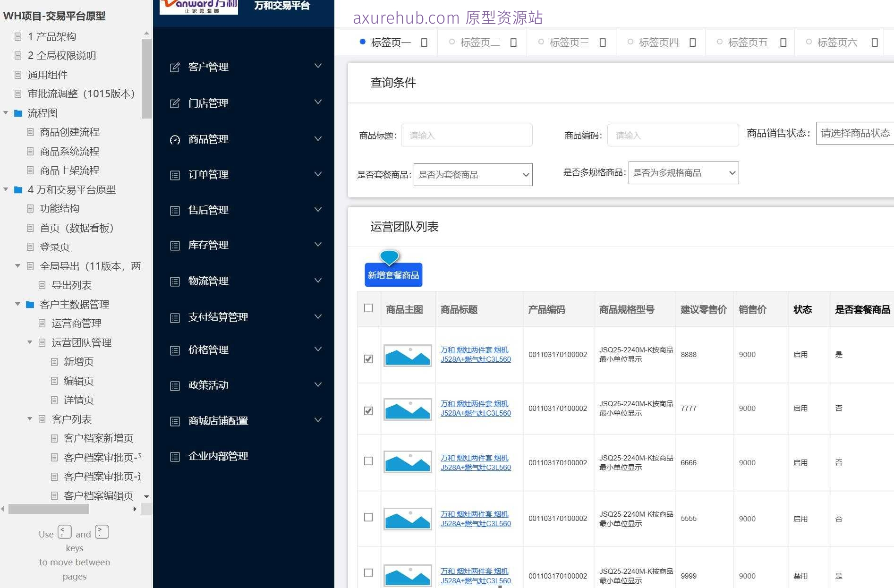Uncheck the first product row's checkbox
Screen dimensions: 894x588
[369, 358]
